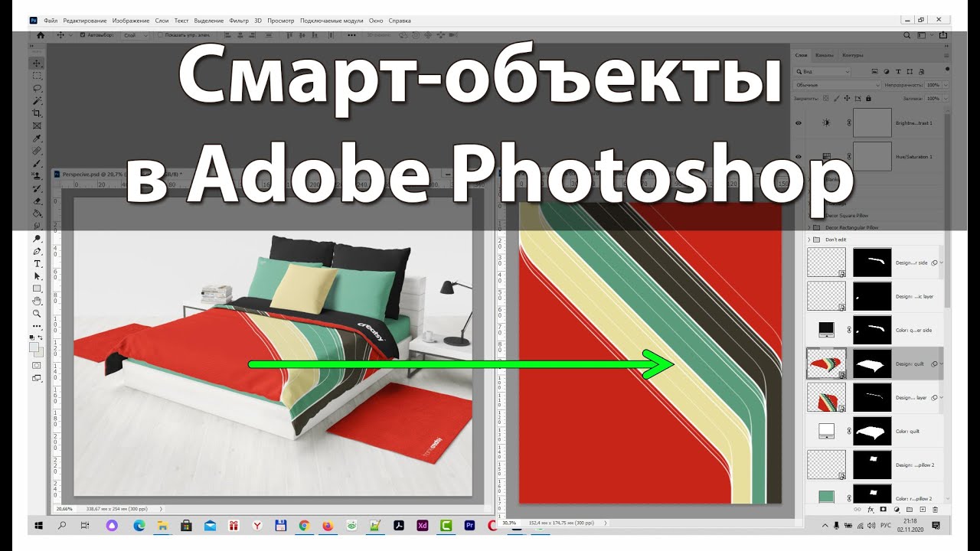The width and height of the screenshot is (980, 551).
Task: Open the Изображение menu
Action: pyautogui.click(x=130, y=21)
